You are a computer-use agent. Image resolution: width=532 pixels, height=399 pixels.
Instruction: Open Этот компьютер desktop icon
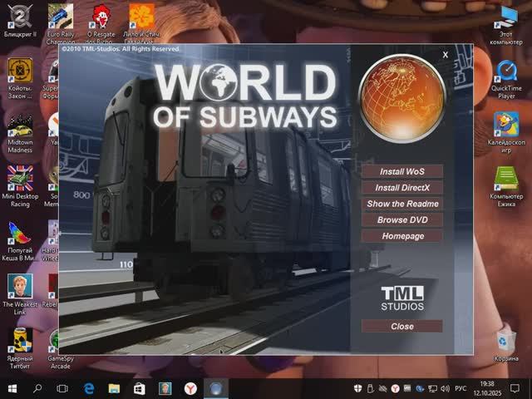506,26
